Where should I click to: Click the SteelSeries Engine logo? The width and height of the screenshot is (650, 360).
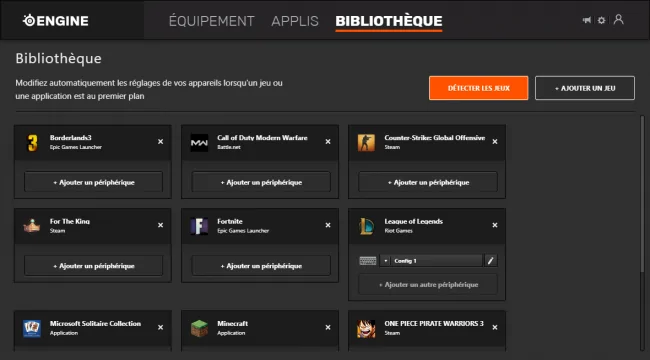[56, 21]
